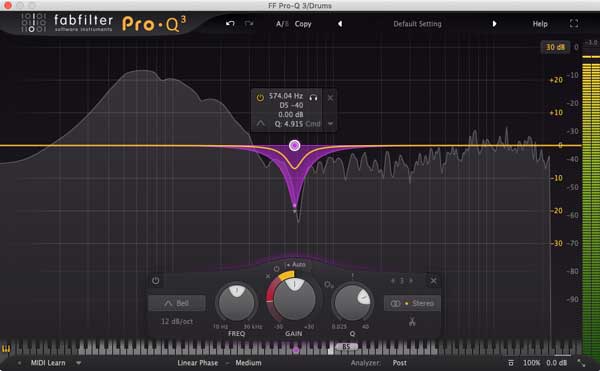This screenshot has width=600, height=371.
Task: Open the Help menu
Action: 540,24
